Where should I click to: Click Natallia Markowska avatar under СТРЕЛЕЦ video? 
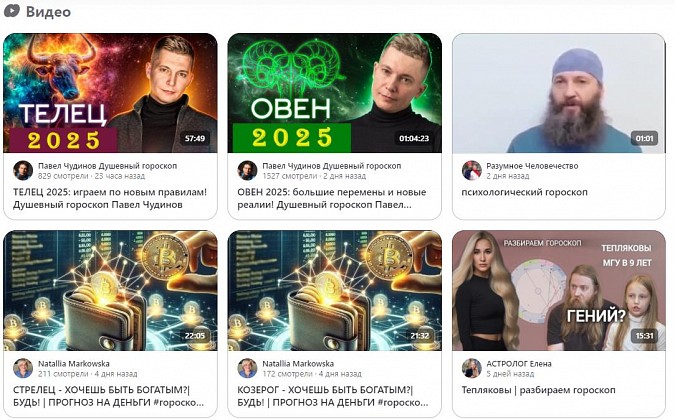click(23, 368)
